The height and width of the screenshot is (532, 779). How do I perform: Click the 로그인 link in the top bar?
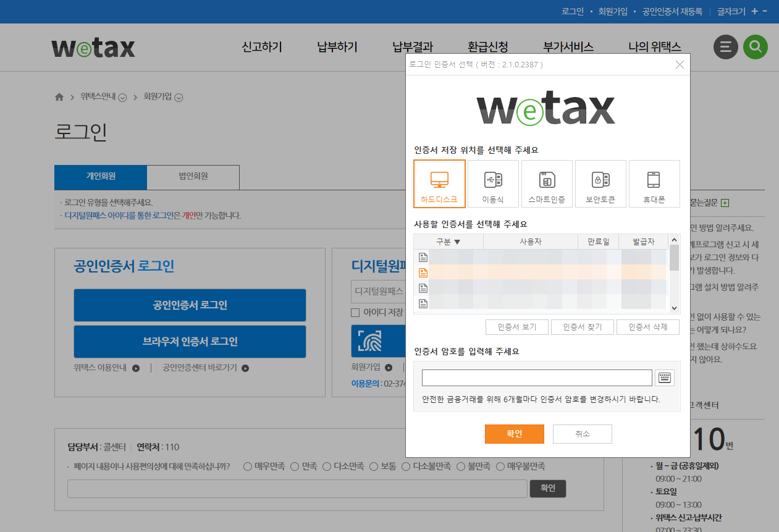[573, 11]
